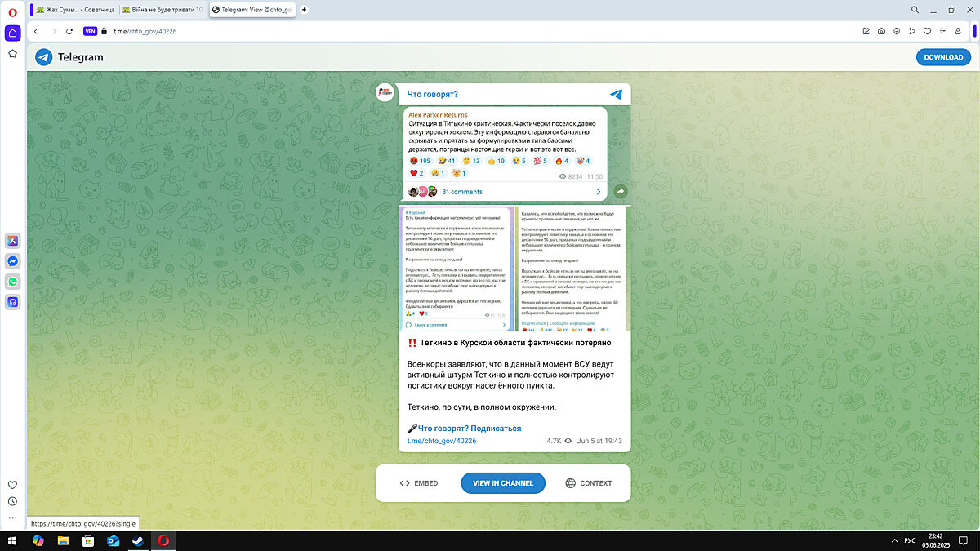Open the history clock icon in sidebar
Image resolution: width=980 pixels, height=551 pixels.
point(12,501)
